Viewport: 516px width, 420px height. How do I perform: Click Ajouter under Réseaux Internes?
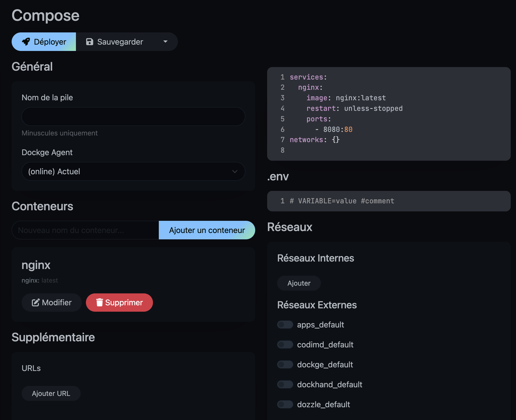point(299,283)
